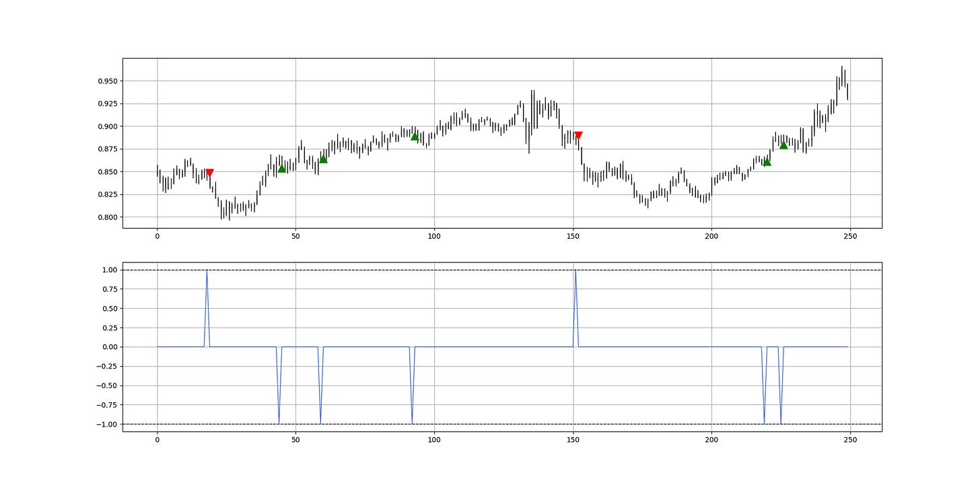Select the −1.00 label on signal chart axis
The width and height of the screenshot is (980, 485).
[x=106, y=424]
